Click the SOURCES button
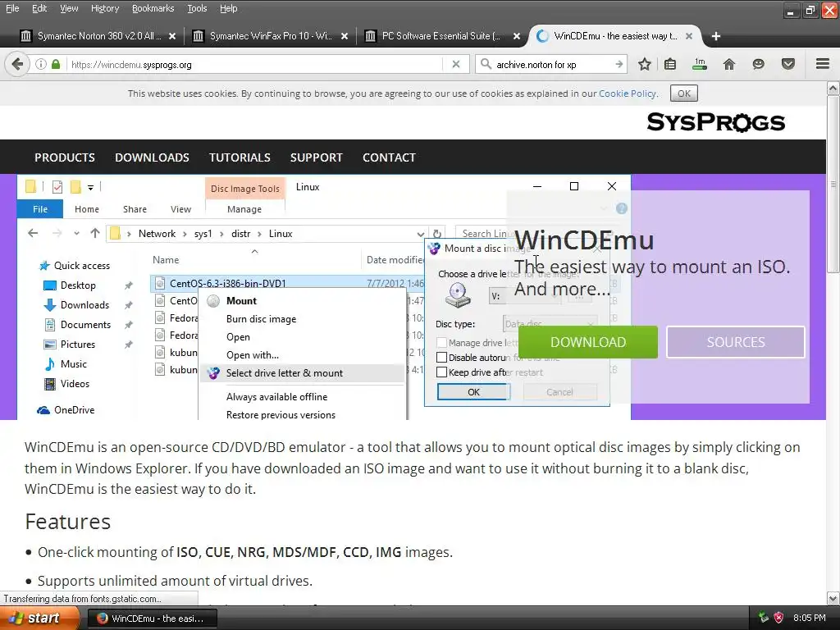Viewport: 840px width, 630px height. pyautogui.click(x=736, y=342)
